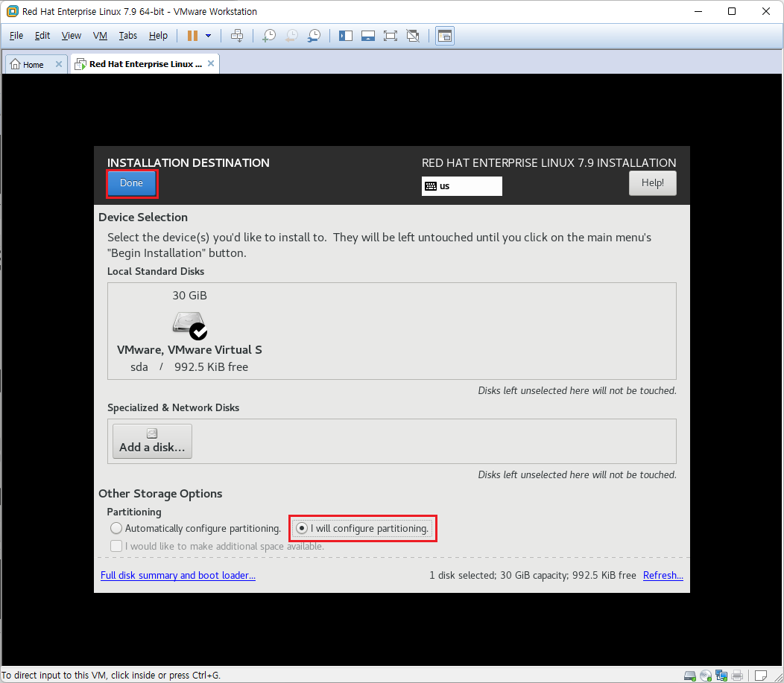Toggle the library sidebar panel icon
The height and width of the screenshot is (683, 784).
(346, 36)
